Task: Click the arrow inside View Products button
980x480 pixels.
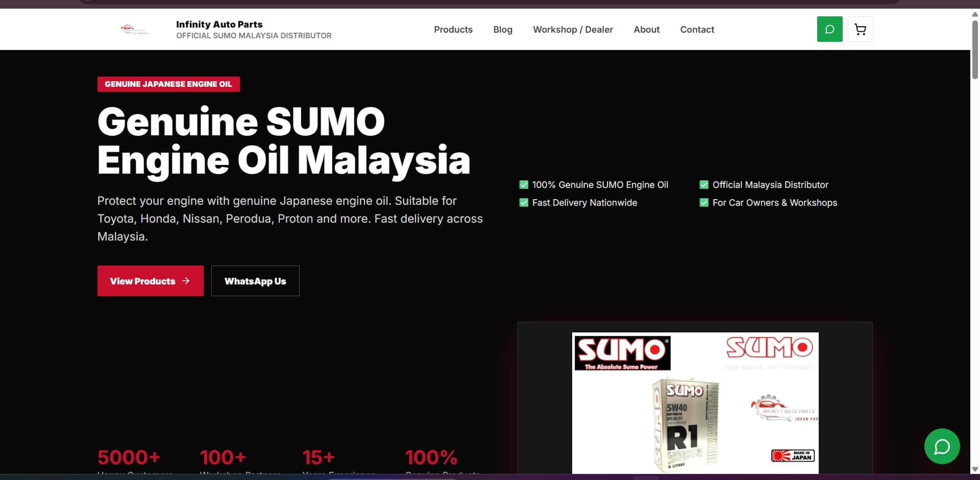Action: (x=186, y=281)
